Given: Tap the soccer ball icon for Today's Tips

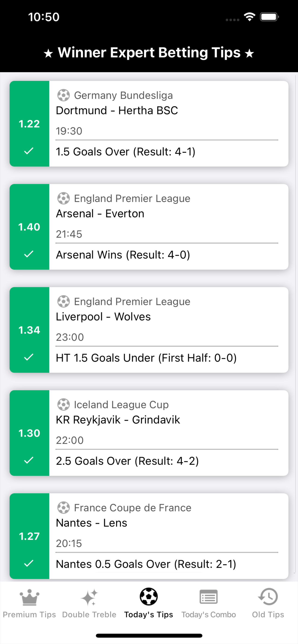Looking at the screenshot, I should pos(149,597).
